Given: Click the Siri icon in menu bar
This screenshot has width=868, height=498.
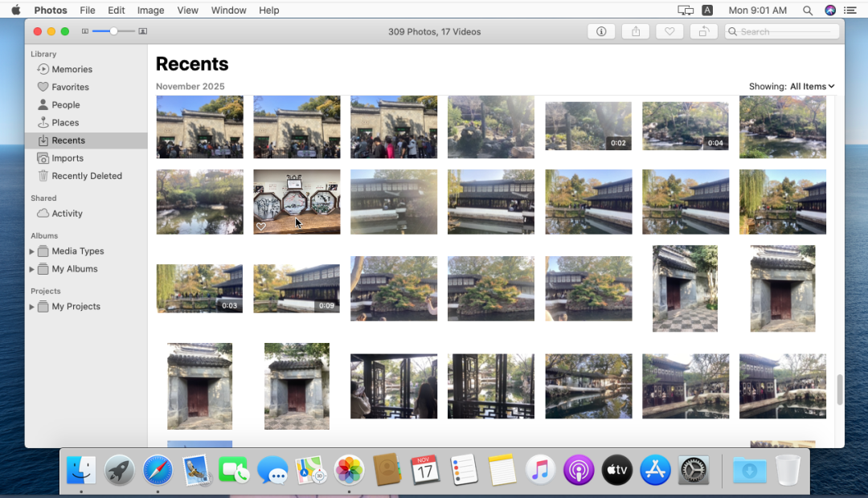Looking at the screenshot, I should (x=830, y=10).
